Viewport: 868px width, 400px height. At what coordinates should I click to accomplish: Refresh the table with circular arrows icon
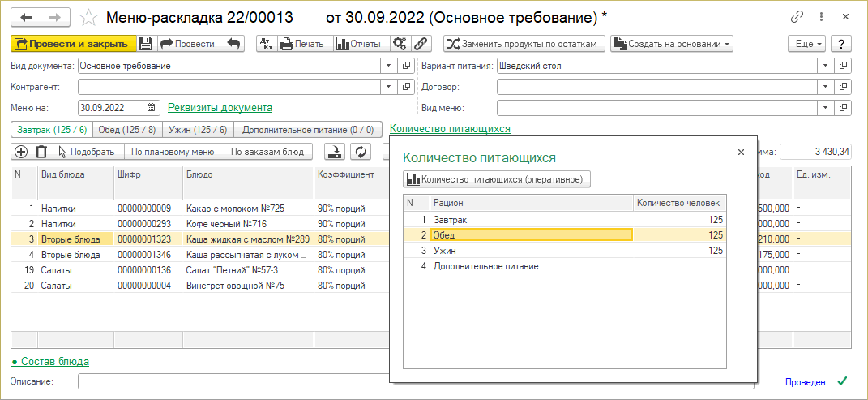tap(361, 151)
